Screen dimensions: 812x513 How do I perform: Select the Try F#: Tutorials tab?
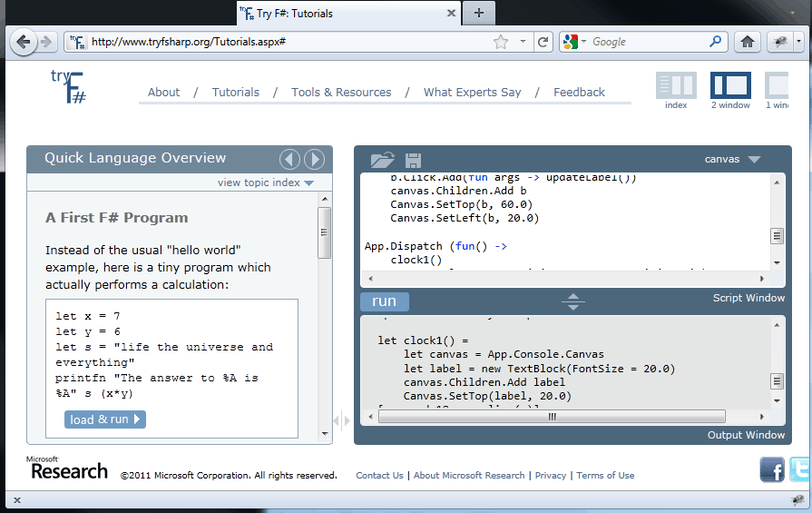347,14
